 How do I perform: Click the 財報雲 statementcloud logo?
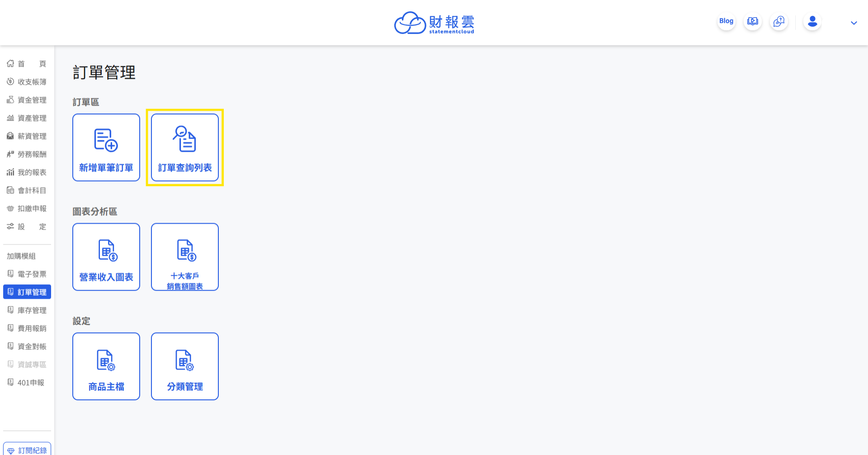point(434,23)
